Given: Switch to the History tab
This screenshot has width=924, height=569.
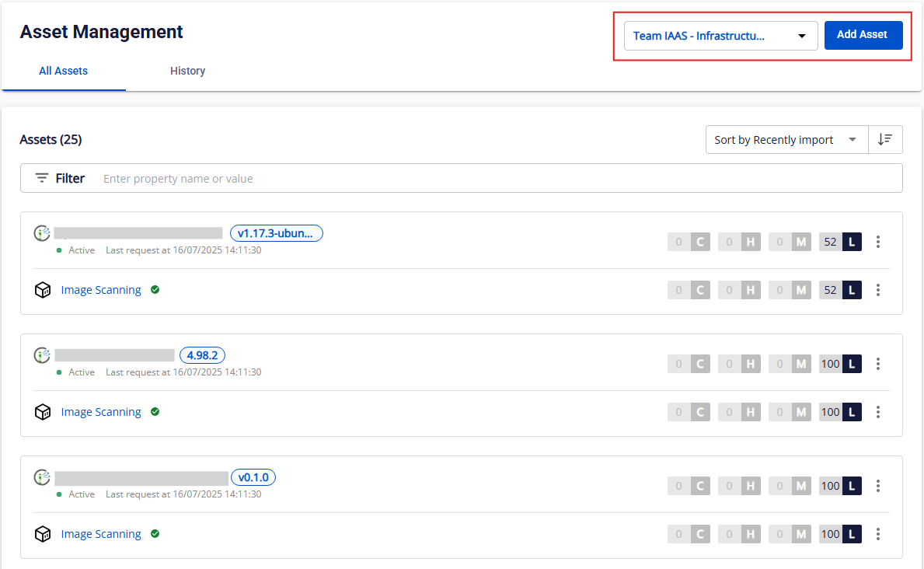Looking at the screenshot, I should [187, 71].
